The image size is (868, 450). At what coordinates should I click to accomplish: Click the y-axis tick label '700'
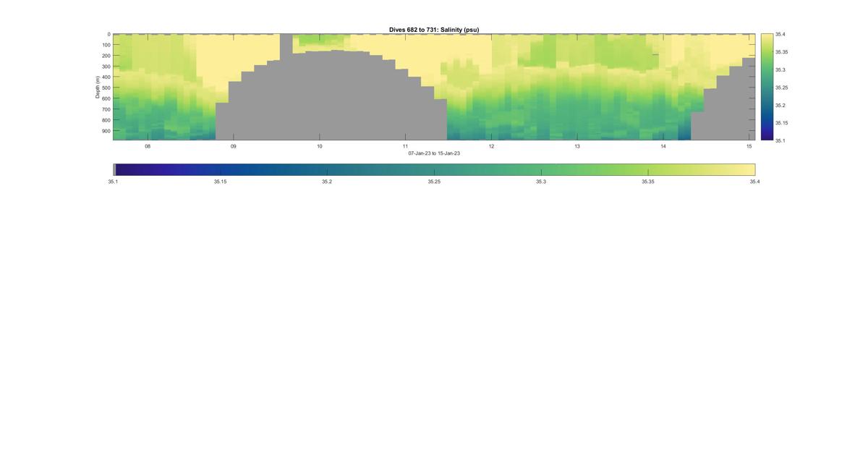(106, 109)
